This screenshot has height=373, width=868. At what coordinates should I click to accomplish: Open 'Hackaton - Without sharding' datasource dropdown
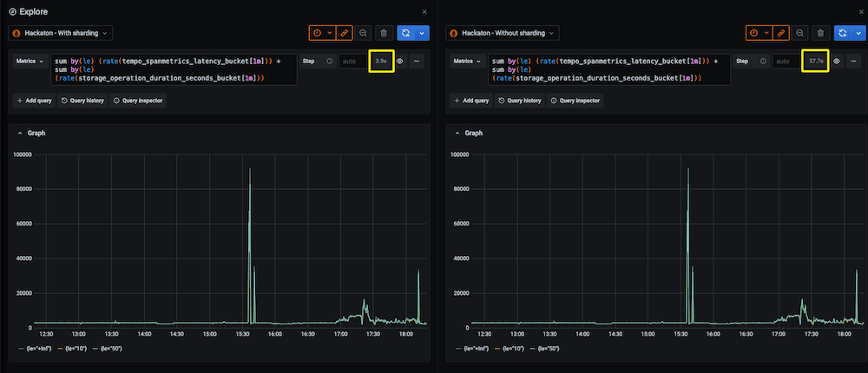click(503, 33)
